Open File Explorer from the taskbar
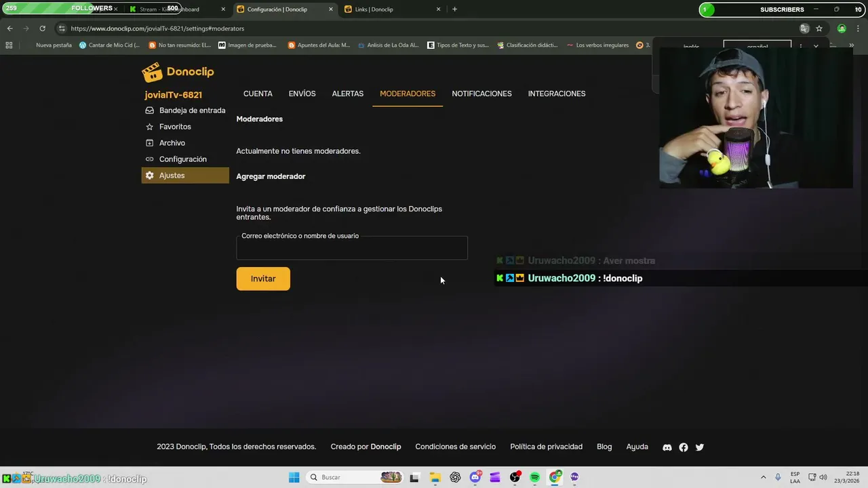 click(x=435, y=477)
